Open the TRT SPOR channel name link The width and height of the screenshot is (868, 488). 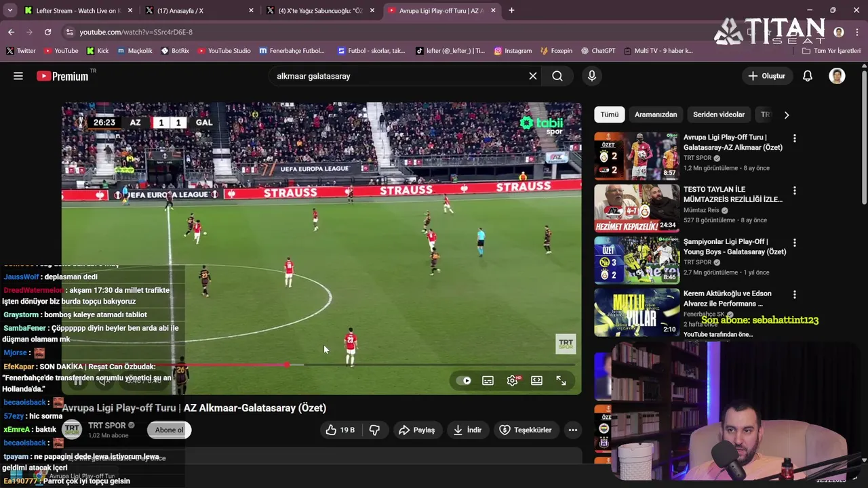[x=107, y=426]
